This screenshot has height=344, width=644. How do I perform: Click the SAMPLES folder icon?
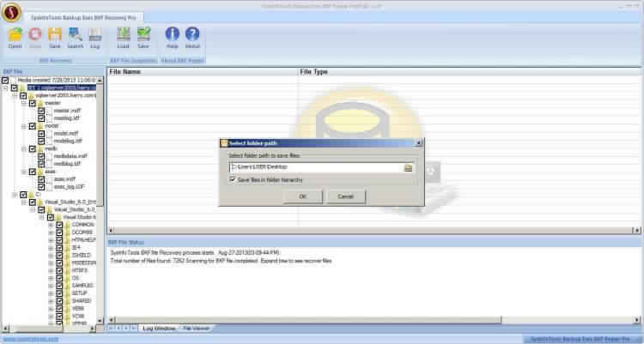pyautogui.click(x=67, y=286)
